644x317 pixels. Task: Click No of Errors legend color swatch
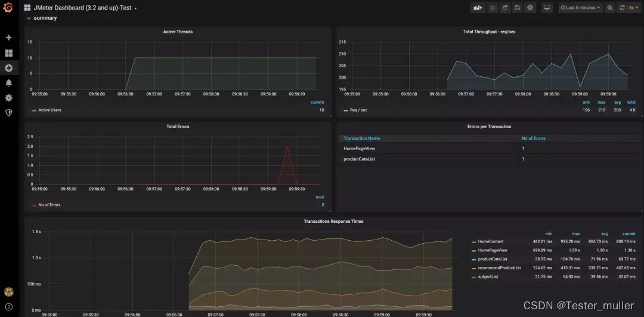34,206
